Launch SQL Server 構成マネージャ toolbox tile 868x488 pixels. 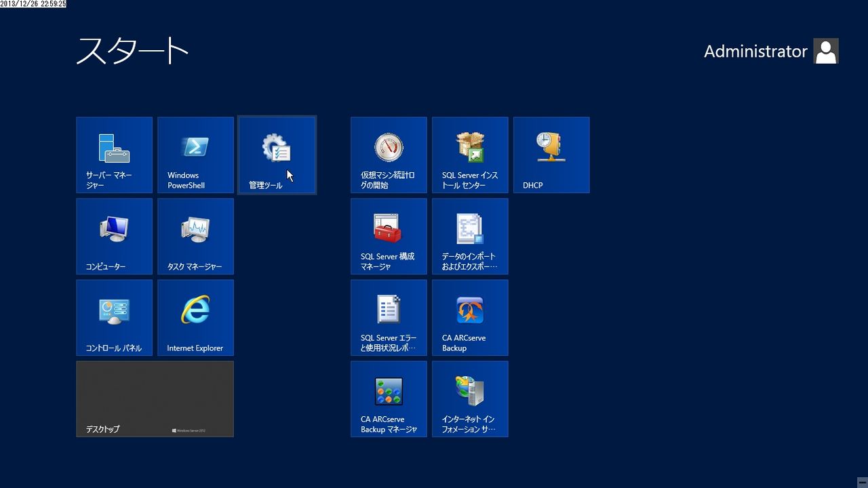tap(389, 237)
